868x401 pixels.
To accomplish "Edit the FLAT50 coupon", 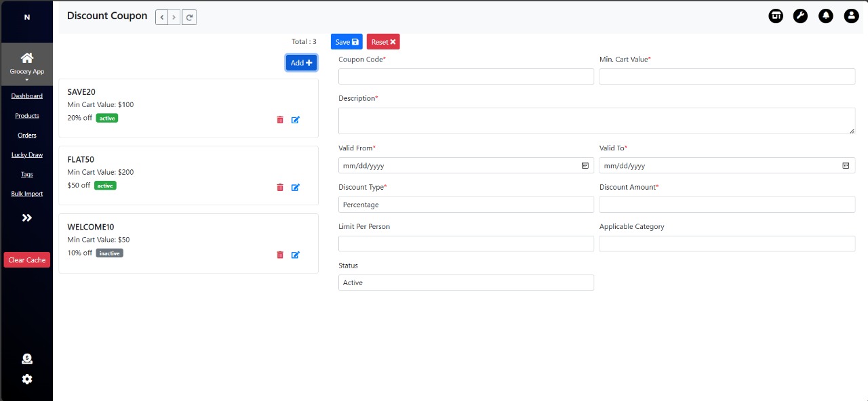I will 296,188.
